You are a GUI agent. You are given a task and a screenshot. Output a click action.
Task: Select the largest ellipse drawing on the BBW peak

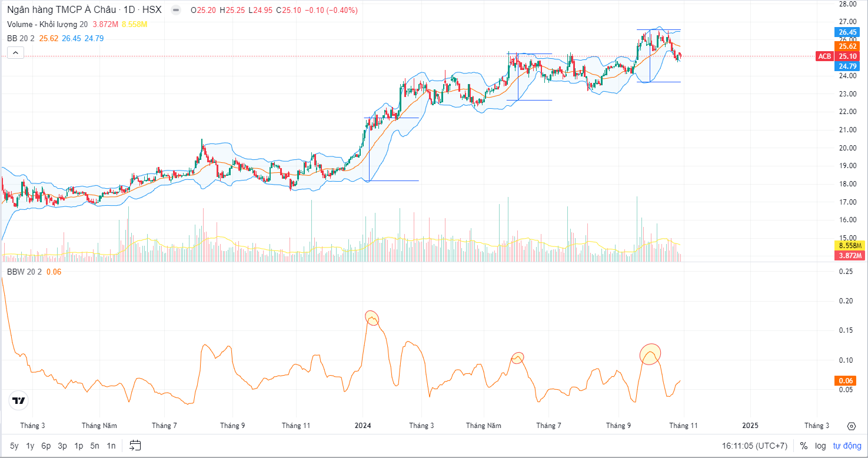pyautogui.click(x=650, y=354)
